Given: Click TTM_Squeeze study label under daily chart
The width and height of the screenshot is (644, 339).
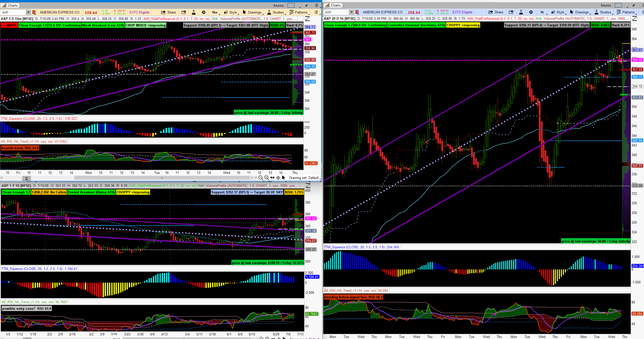Looking at the screenshot, I should 32,268.
